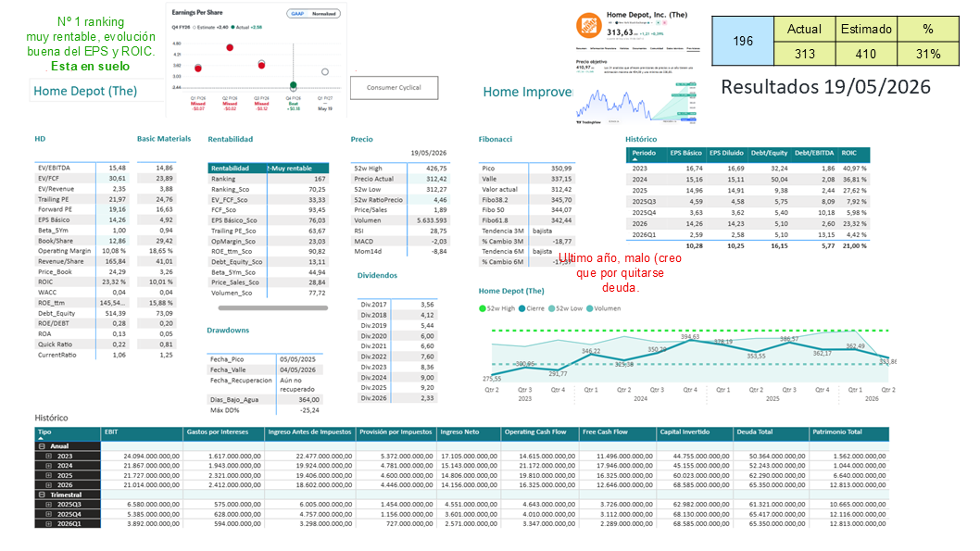
Task: Expand the 2025Q3 quarterly row
Action: pos(48,504)
